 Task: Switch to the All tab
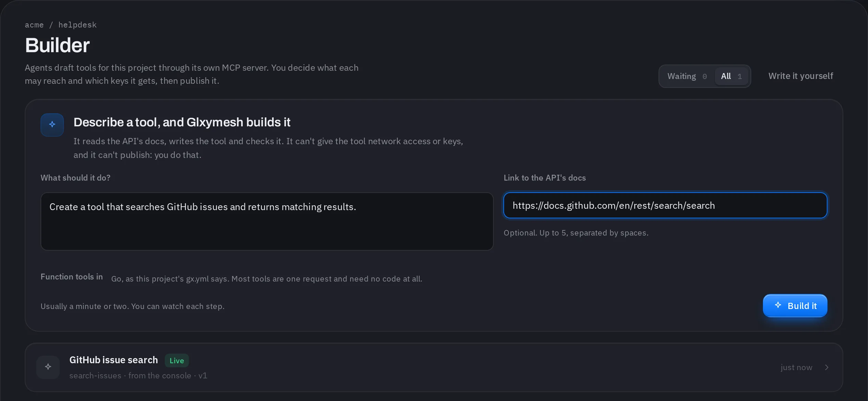point(731,76)
